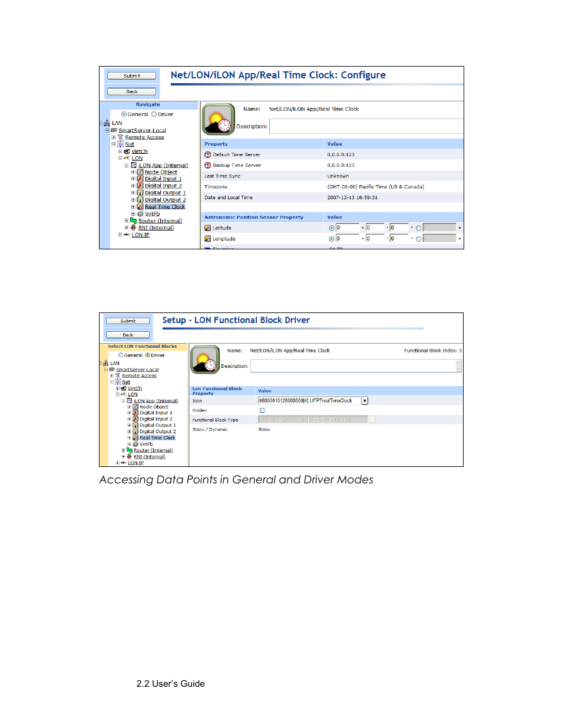Open Digital Output 2 link in Configure tree
The image size is (562, 728).
tap(166, 200)
